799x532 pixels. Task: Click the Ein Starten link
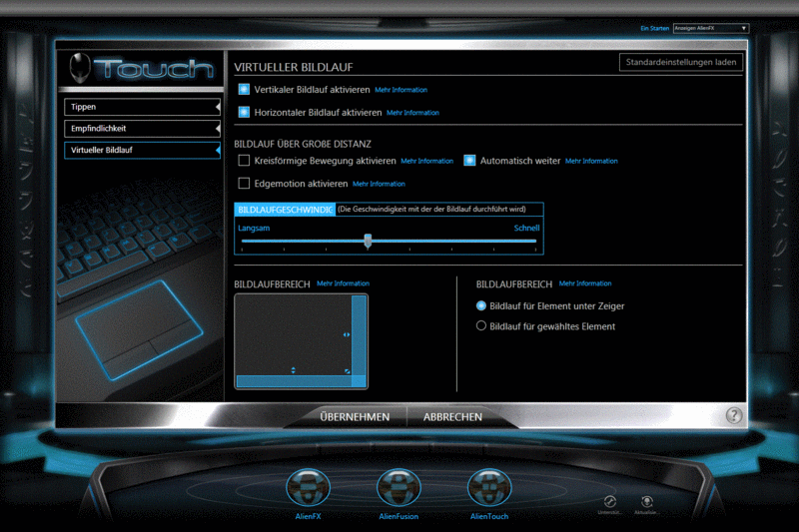654,29
